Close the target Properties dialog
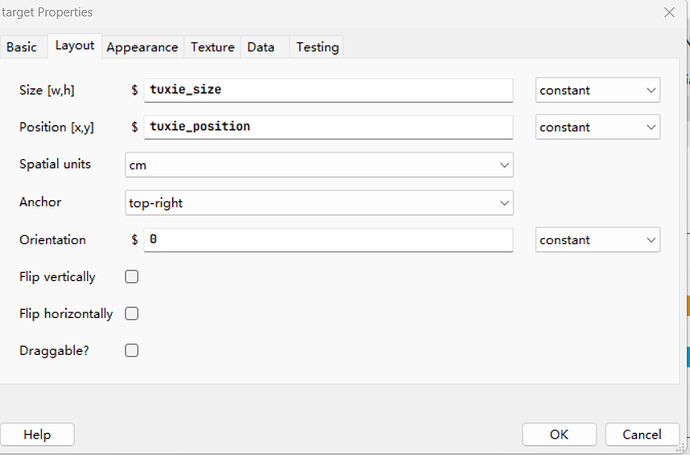This screenshot has width=690, height=455. point(669,12)
